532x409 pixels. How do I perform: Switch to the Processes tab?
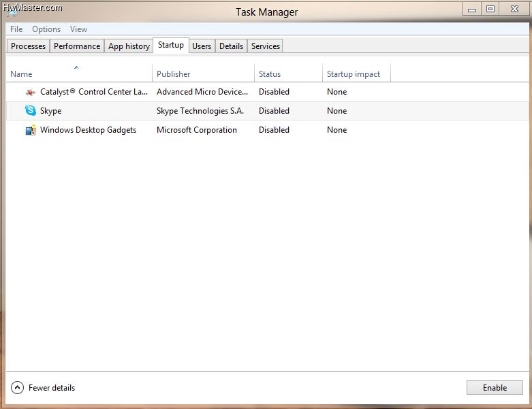28,46
